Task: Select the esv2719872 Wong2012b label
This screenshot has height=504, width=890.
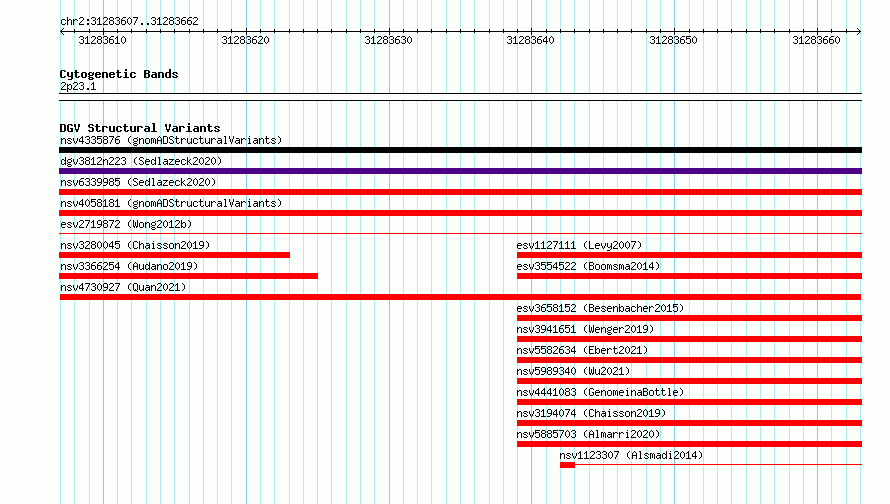Action: click(126, 224)
